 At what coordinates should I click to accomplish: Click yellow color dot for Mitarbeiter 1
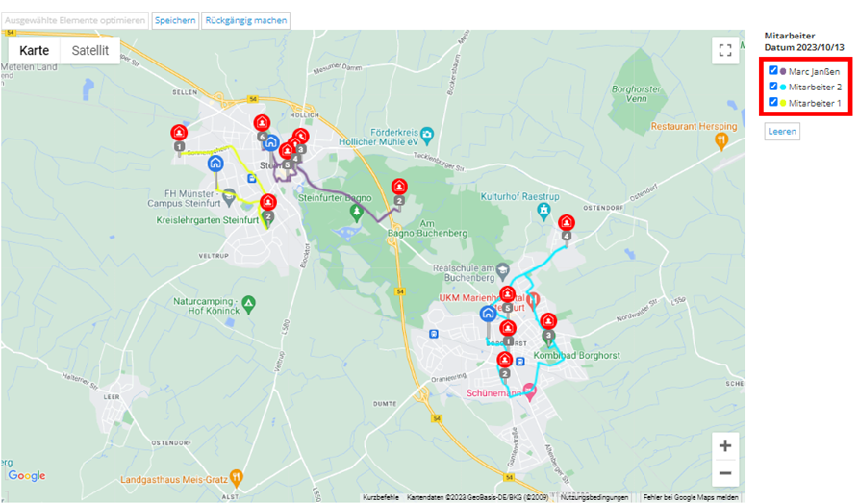pyautogui.click(x=783, y=103)
